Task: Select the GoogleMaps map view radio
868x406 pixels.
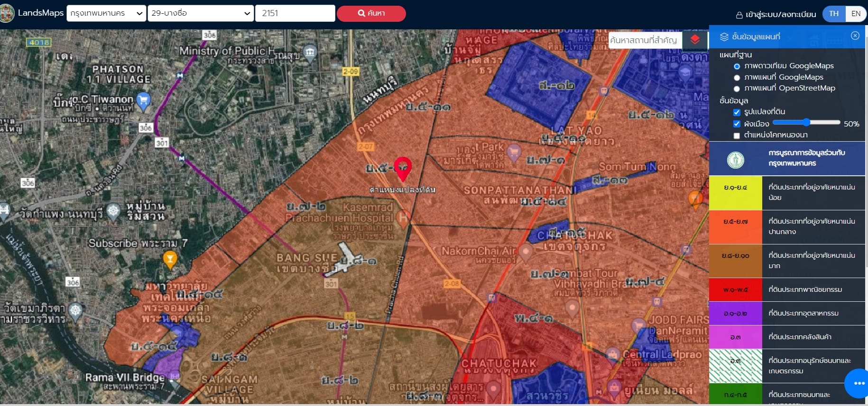Action: click(737, 78)
